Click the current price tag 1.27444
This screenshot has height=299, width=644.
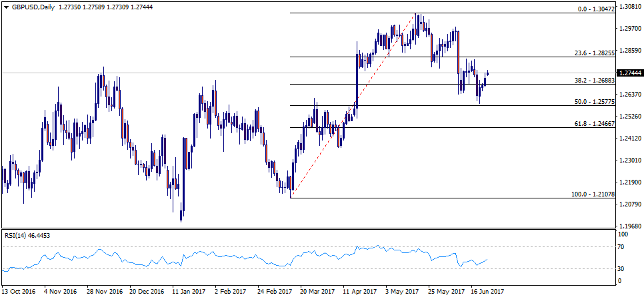click(630, 73)
